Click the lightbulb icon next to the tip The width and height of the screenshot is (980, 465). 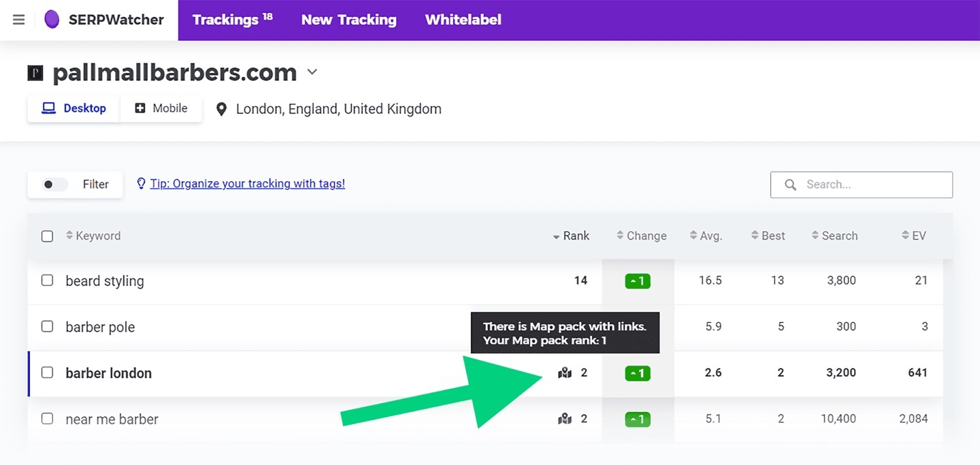click(140, 183)
